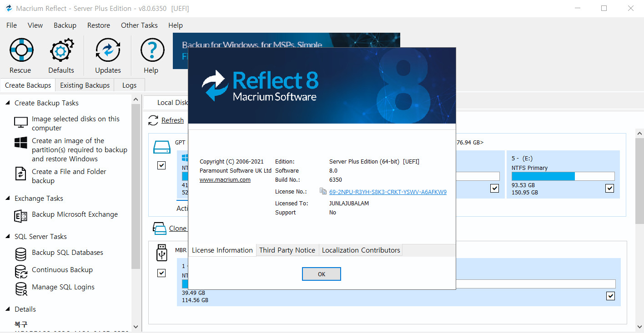644x333 pixels.
Task: Open the Other Tasks menu
Action: coord(139,25)
